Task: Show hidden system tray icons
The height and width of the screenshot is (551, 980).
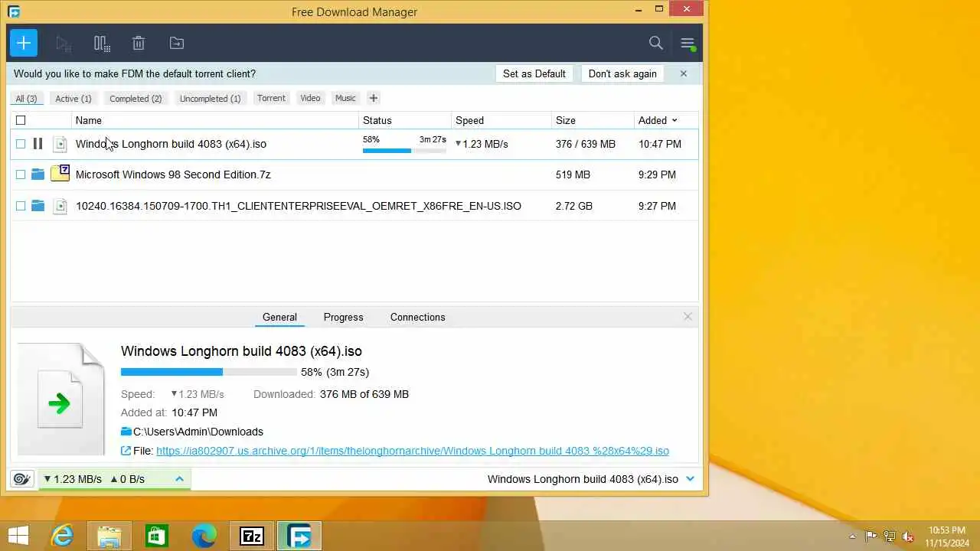Action: (852, 536)
